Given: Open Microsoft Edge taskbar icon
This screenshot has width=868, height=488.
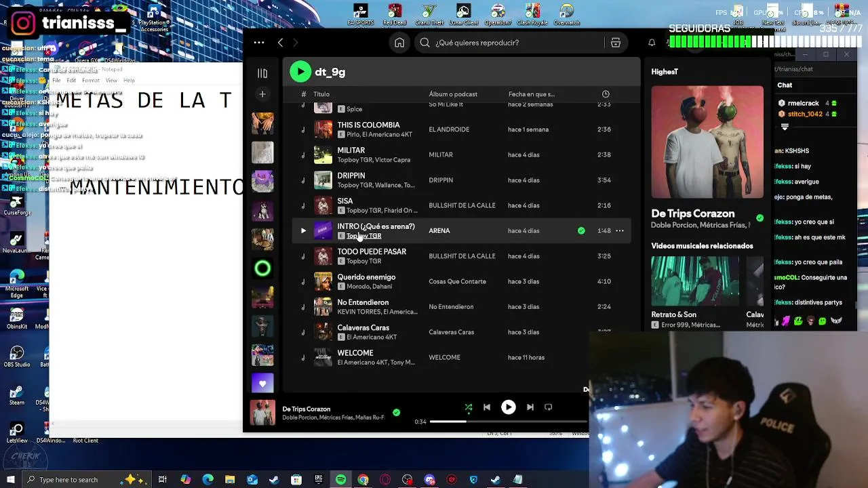Looking at the screenshot, I should tap(208, 480).
